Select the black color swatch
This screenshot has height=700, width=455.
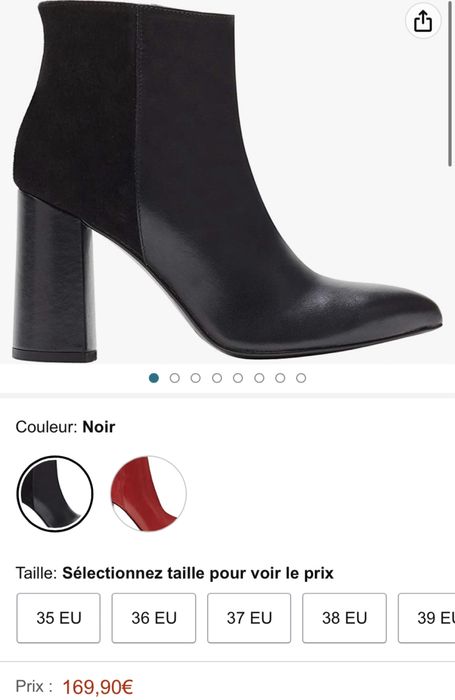click(55, 494)
